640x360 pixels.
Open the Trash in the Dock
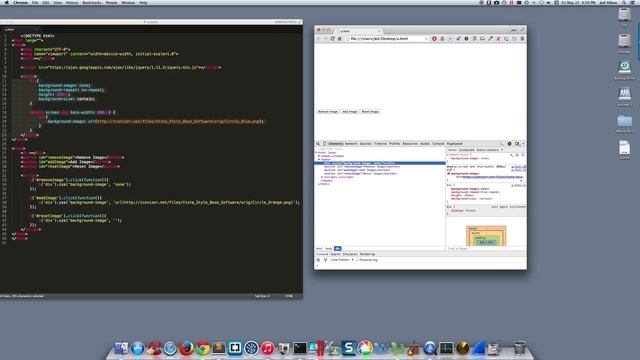(519, 348)
